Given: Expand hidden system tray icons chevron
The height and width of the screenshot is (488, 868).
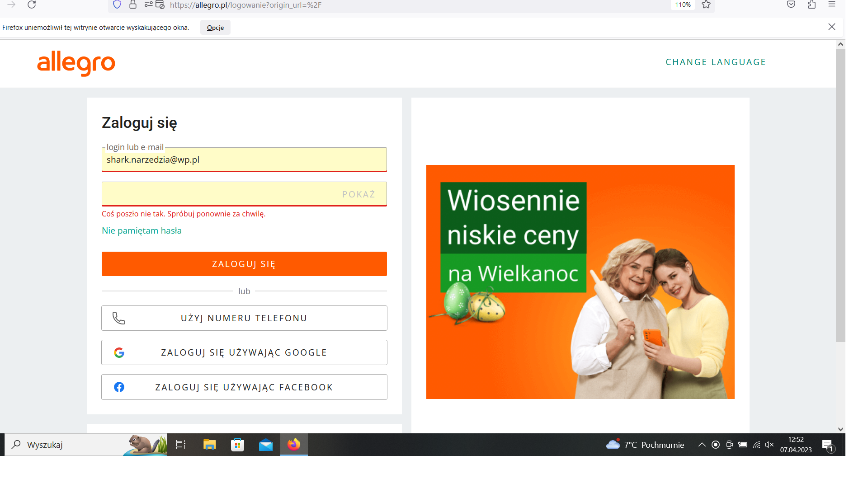Looking at the screenshot, I should point(702,445).
